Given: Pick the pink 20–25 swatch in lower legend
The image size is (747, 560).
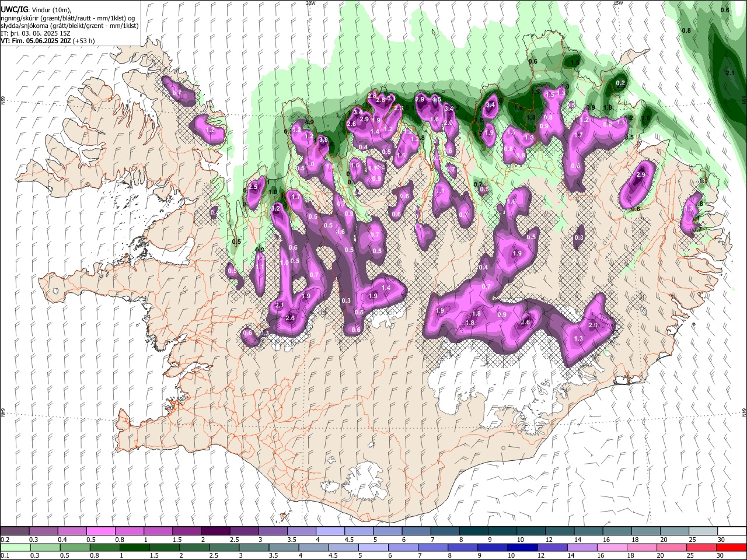Looking at the screenshot, I should pyautogui.click(x=672, y=547).
